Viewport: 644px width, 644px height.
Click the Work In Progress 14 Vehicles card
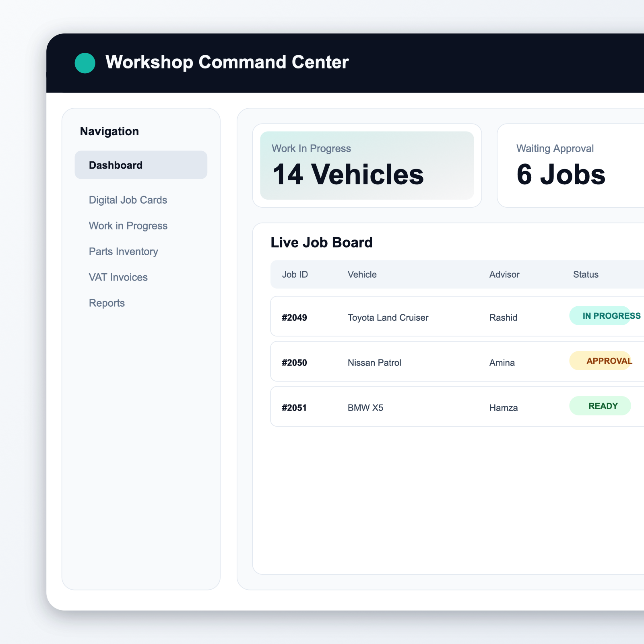pos(367,165)
